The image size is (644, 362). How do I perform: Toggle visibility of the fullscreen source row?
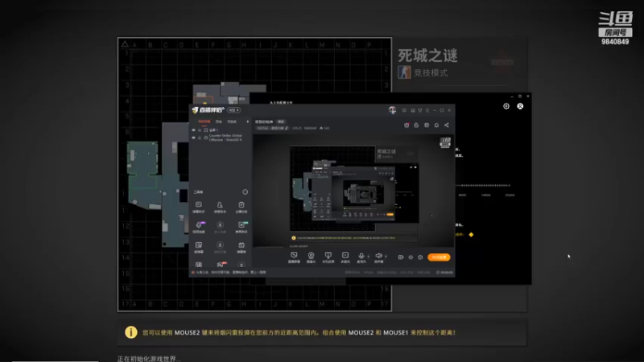(x=193, y=130)
